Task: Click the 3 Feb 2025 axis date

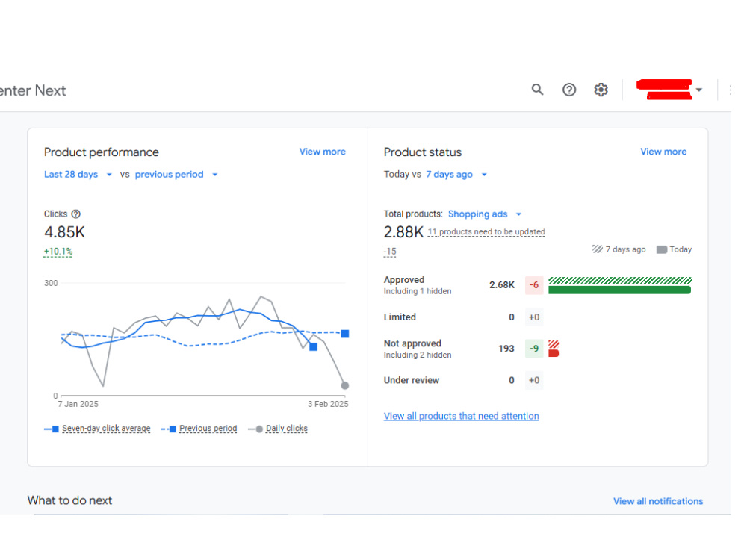Action: click(328, 404)
